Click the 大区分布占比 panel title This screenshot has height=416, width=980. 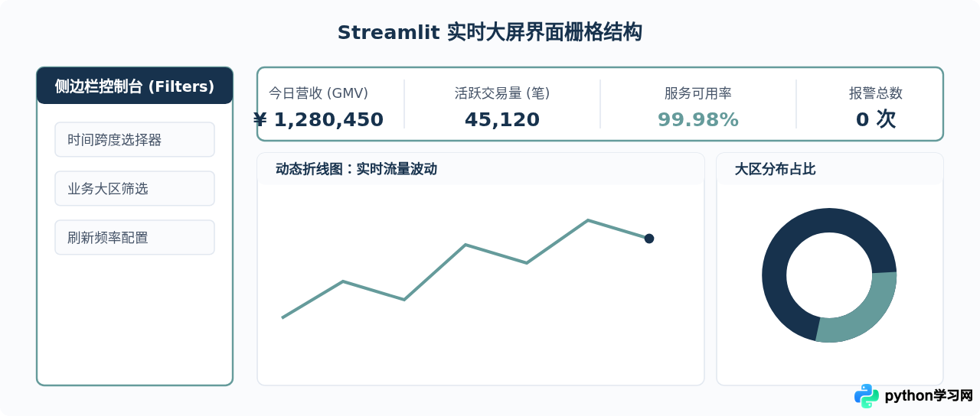(775, 169)
